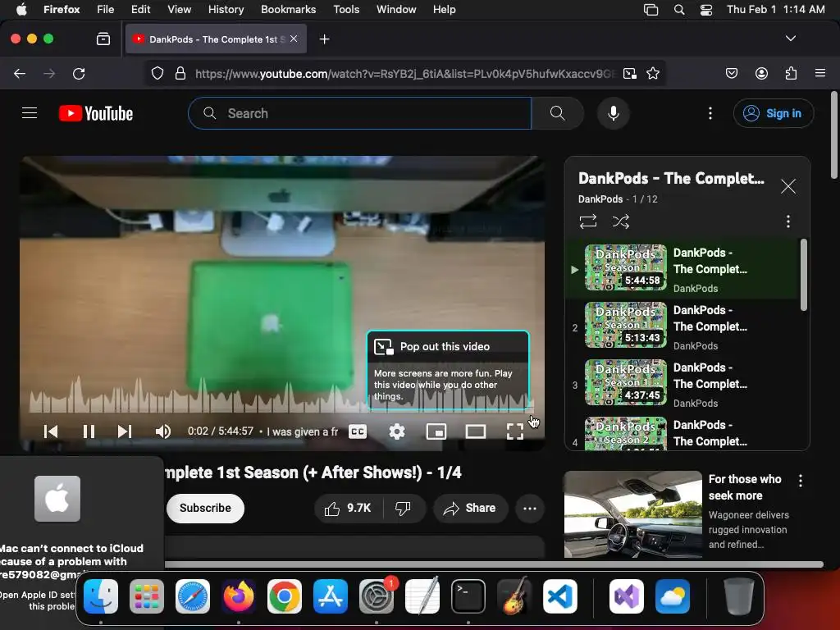
Task: Switch to miniplayer mode
Action: pos(436,431)
